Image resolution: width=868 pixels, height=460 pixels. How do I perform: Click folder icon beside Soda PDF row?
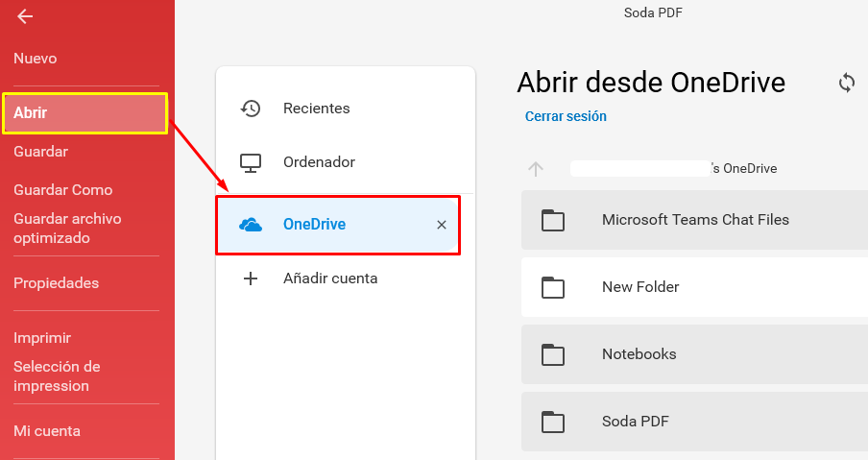(x=552, y=422)
